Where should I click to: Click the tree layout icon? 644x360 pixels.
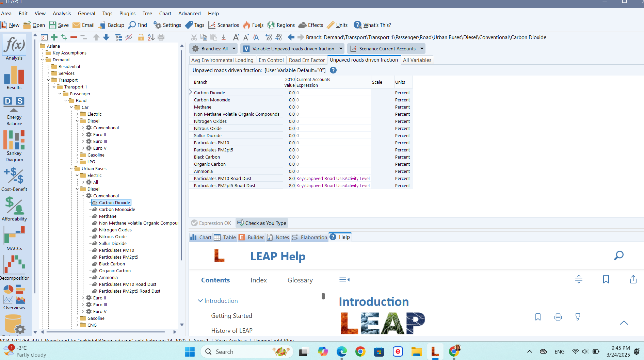(119, 37)
